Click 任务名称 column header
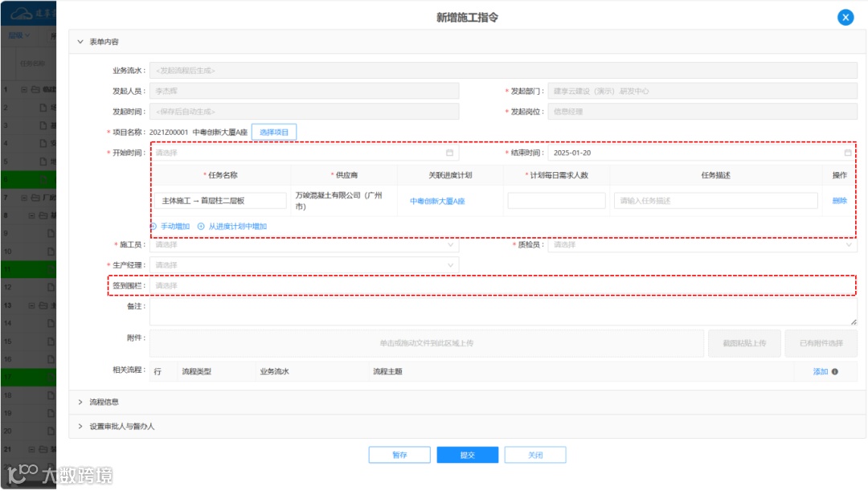This screenshot has width=868, height=491. click(223, 175)
